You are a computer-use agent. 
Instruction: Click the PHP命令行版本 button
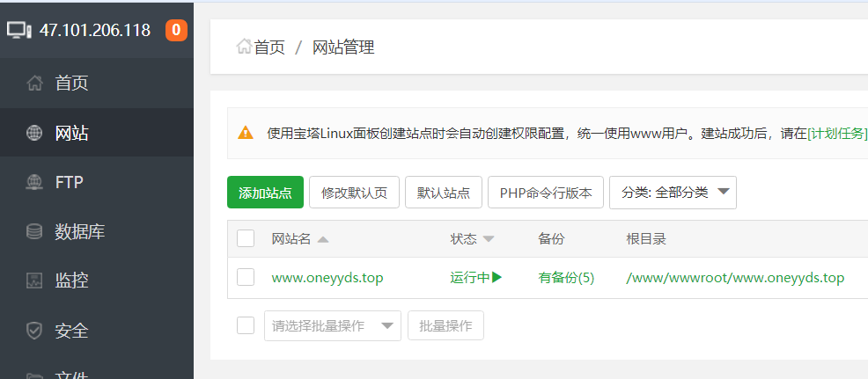[x=545, y=193]
